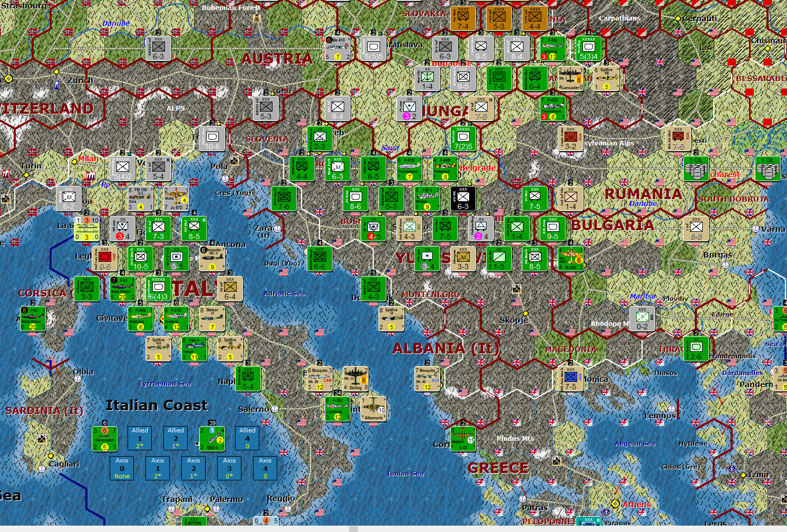Select the CA Houston cruiser counter

click(104, 439)
